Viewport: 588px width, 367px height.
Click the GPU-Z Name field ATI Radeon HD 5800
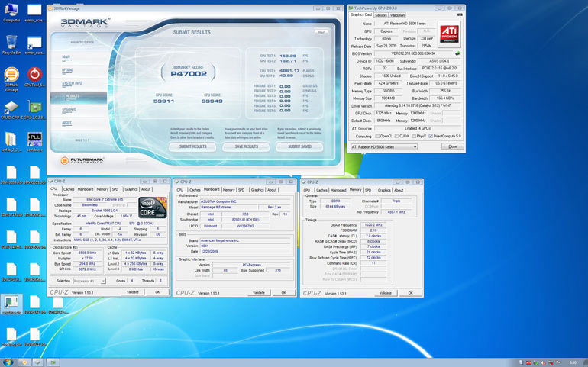[405, 24]
